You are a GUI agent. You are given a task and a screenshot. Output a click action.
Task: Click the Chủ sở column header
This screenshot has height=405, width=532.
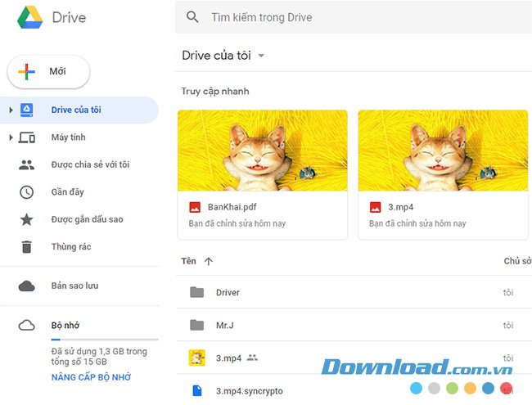click(x=518, y=261)
